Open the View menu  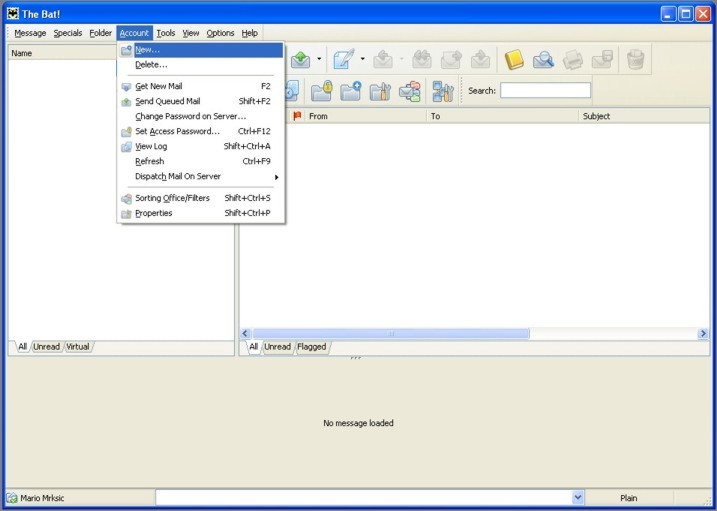(x=191, y=33)
